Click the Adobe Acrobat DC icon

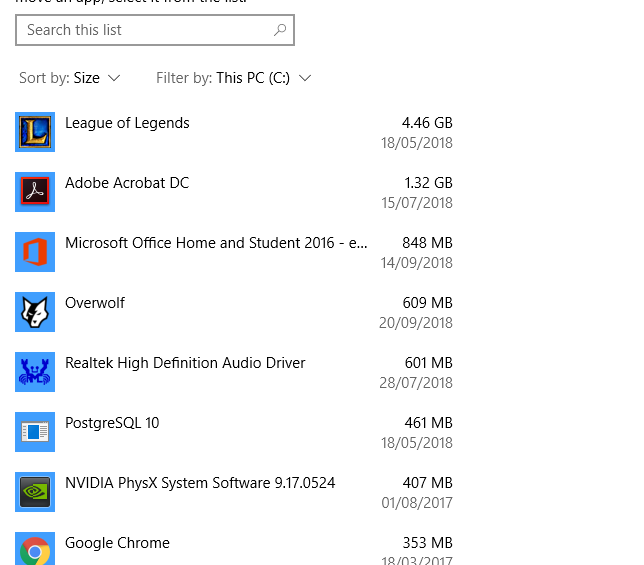coord(35,192)
